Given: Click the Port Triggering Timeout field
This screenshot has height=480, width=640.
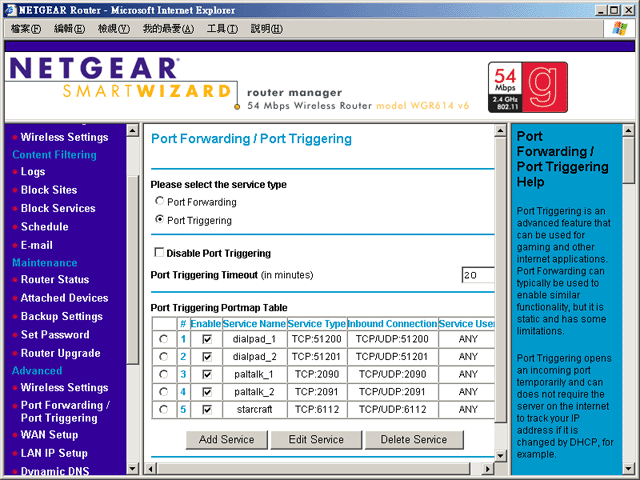Looking at the screenshot, I should (x=478, y=275).
